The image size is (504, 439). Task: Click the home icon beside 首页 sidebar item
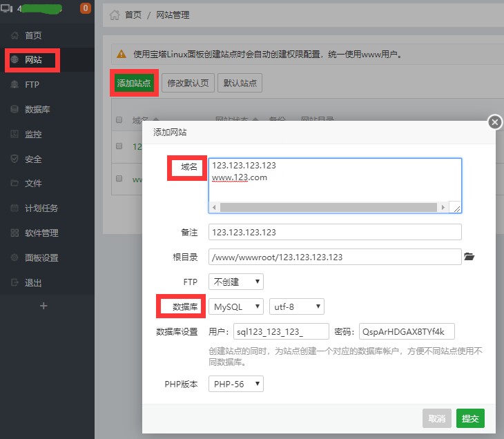pyautogui.click(x=14, y=35)
